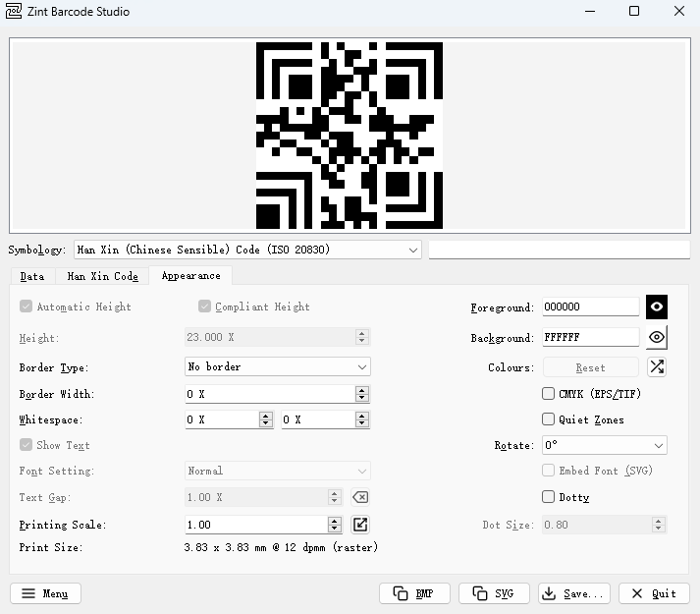Enable the Dotty checkbox
Screen dimensions: 700x614
click(549, 497)
